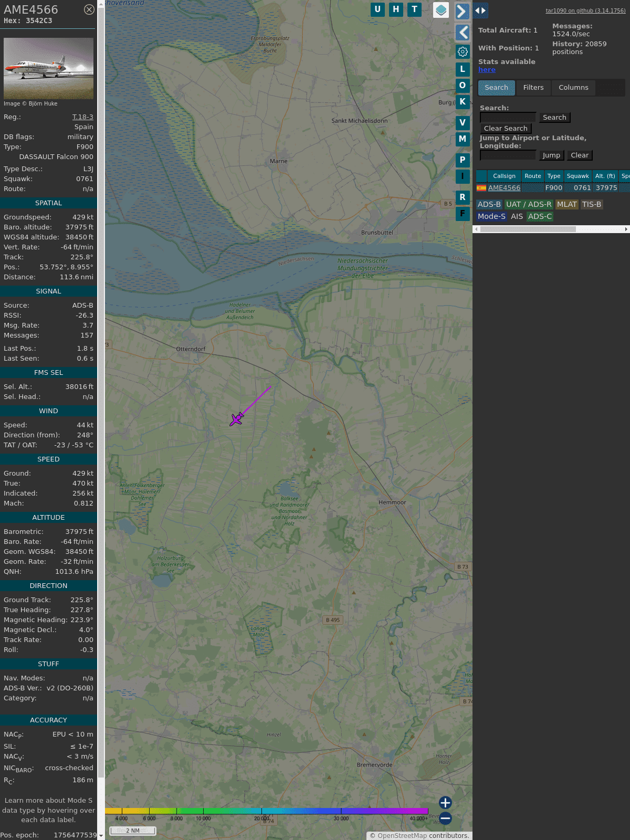Click the TIS-B source legend
630x840 pixels.
592,205
